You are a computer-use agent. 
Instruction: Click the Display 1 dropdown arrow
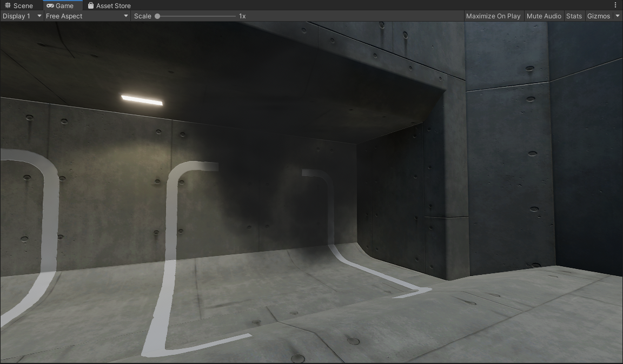38,16
